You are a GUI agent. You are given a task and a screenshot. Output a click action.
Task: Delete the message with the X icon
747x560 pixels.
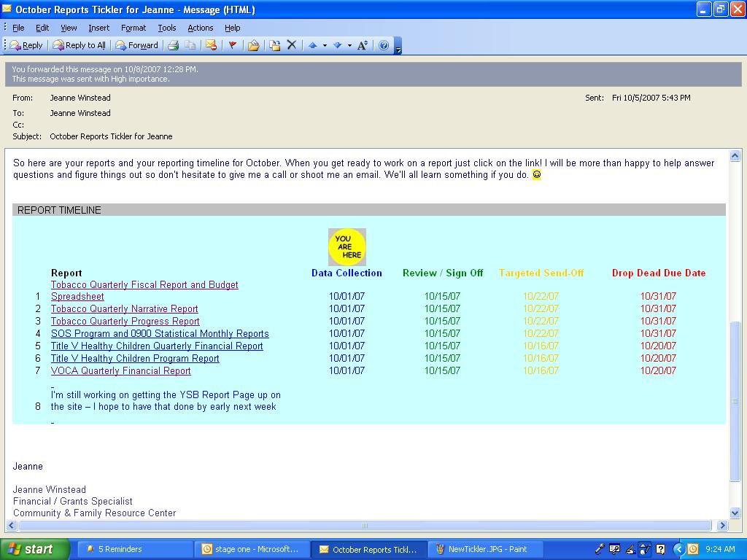click(292, 44)
